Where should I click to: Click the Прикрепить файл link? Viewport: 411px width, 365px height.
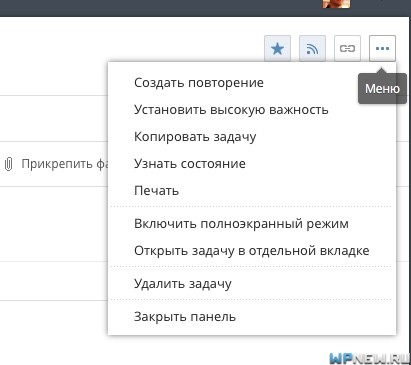point(65,164)
